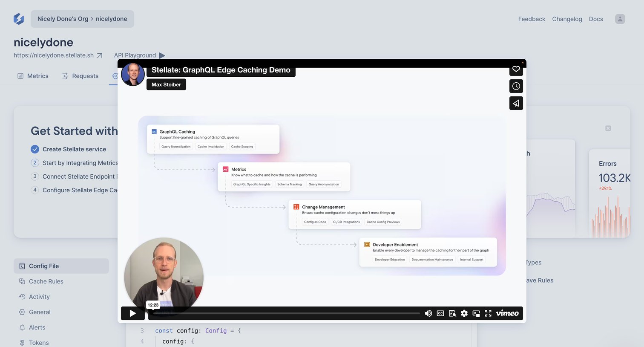Viewport: 644px width, 347px height.
Task: Open the Requests tab
Action: click(x=80, y=76)
